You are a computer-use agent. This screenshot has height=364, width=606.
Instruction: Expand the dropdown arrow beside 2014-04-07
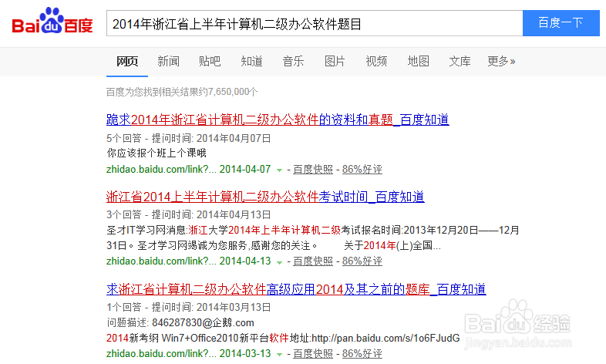tap(279, 170)
